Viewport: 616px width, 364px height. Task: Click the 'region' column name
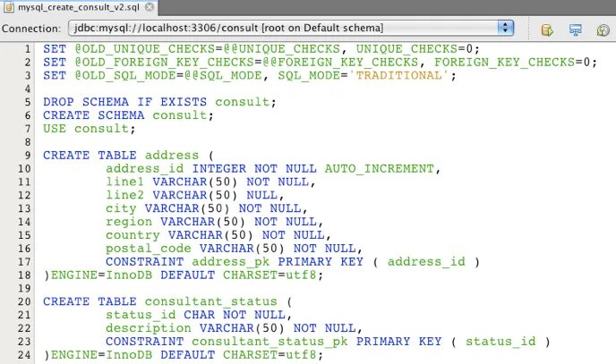coord(129,222)
